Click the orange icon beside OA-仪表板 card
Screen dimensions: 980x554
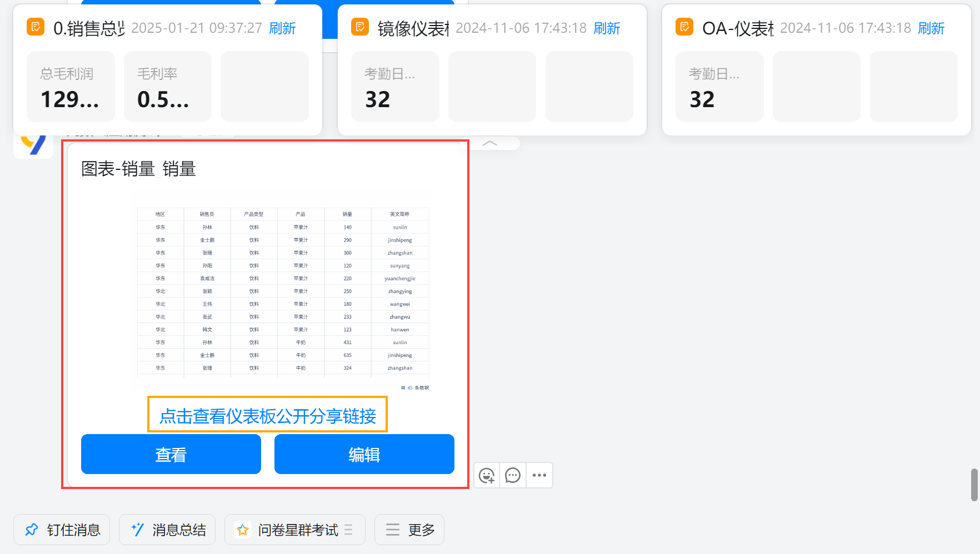point(684,27)
